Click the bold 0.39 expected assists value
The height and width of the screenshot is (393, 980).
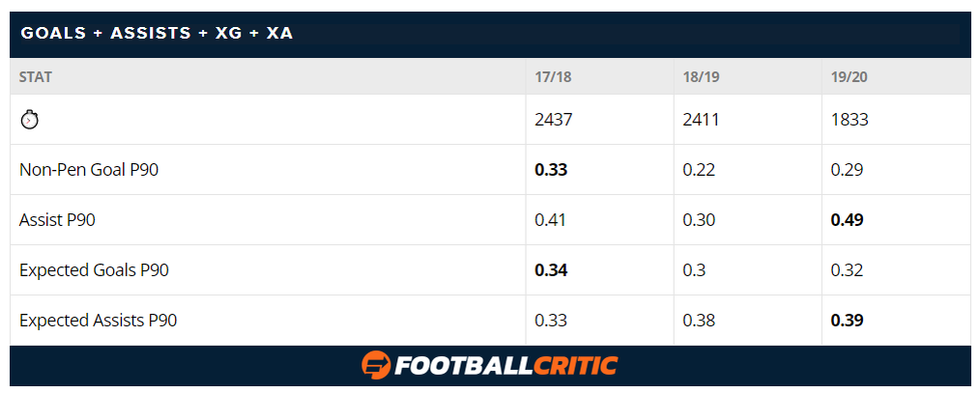[x=847, y=321]
